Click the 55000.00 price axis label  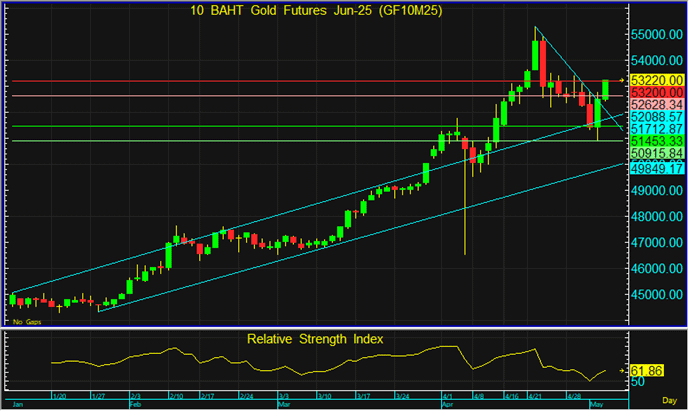coord(656,34)
